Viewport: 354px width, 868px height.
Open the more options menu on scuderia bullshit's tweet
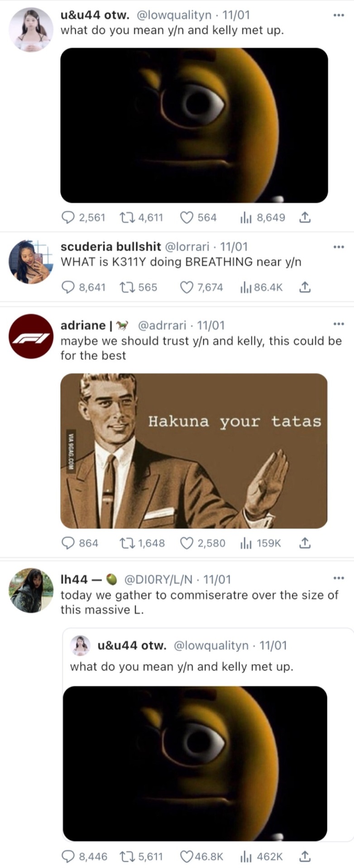[x=339, y=247]
